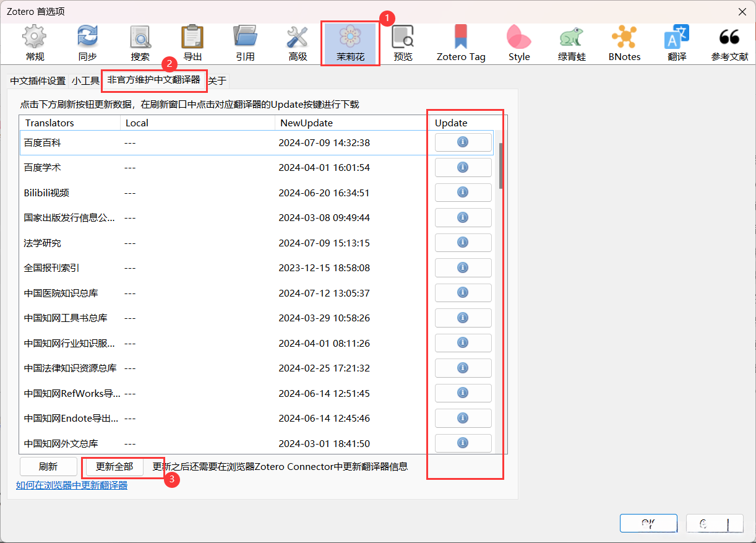Click Update button for 中国知网外文总库
Image resolution: width=756 pixels, height=543 pixels.
[x=463, y=443]
